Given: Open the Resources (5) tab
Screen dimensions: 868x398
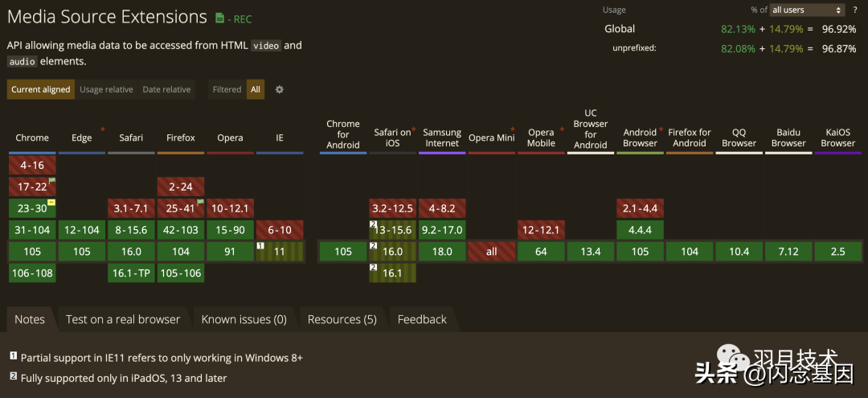Looking at the screenshot, I should tap(342, 319).
